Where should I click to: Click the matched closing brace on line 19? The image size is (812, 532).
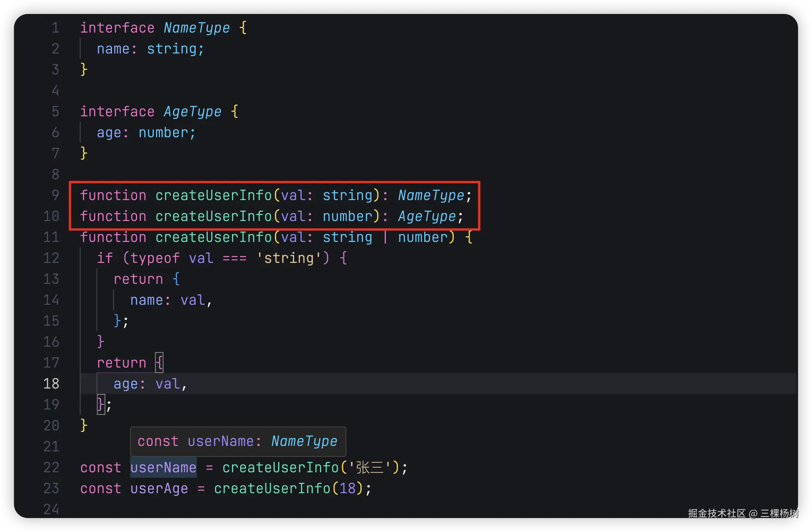point(100,405)
